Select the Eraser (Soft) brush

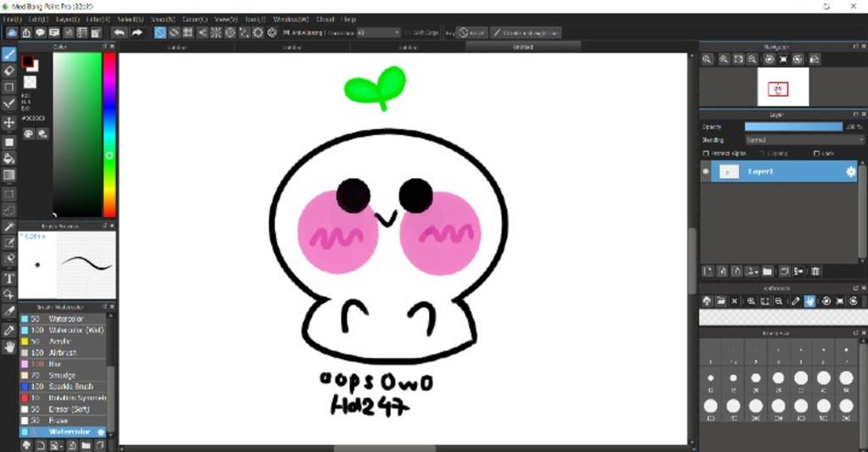coord(62,410)
